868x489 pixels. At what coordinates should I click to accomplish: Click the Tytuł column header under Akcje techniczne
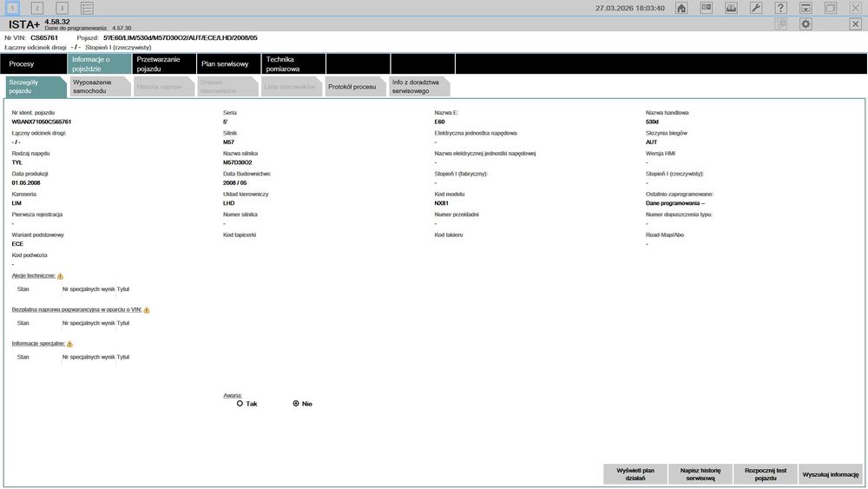123,289
